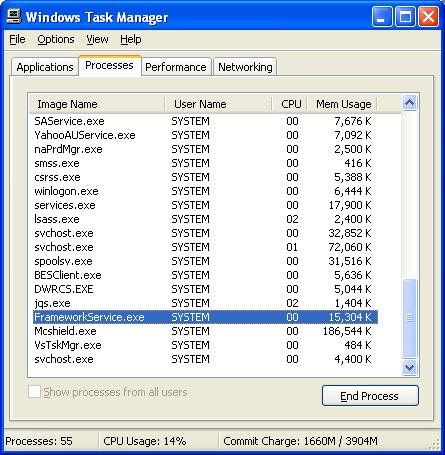Minimize the Task Manager window
This screenshot has height=455, width=445.
tap(382, 16)
